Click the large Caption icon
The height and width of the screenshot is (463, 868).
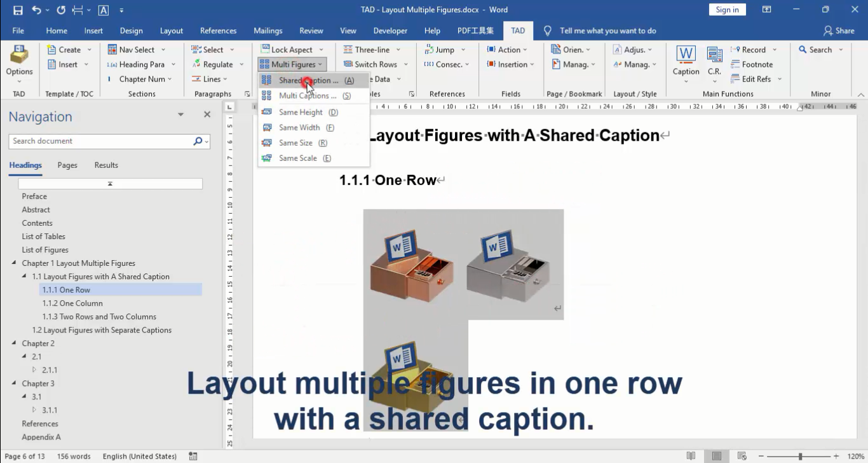(686, 55)
